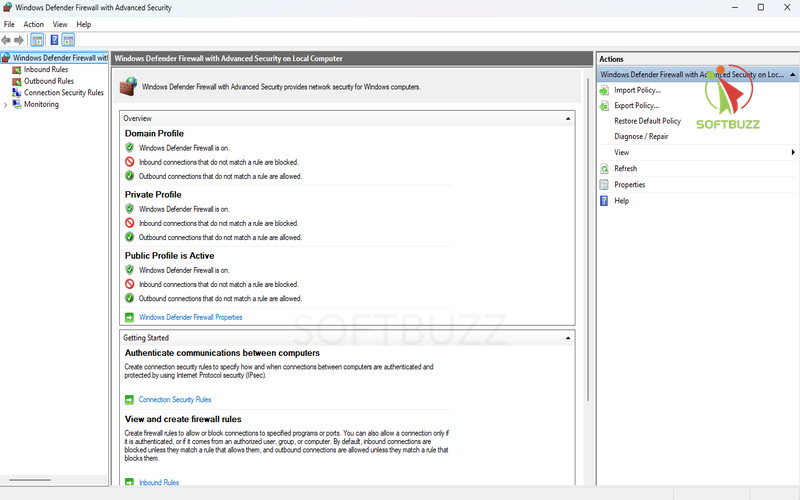Click Refresh in the Actions pane

click(626, 169)
